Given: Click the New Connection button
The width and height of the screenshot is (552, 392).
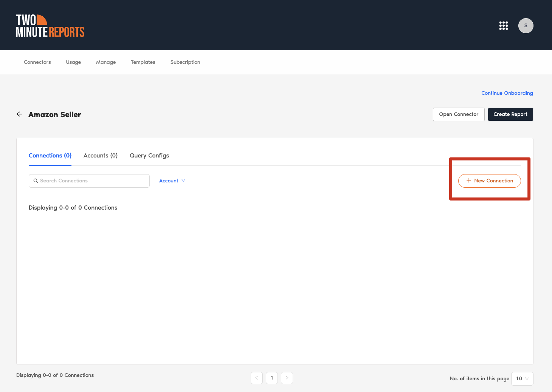Looking at the screenshot, I should point(489,181).
